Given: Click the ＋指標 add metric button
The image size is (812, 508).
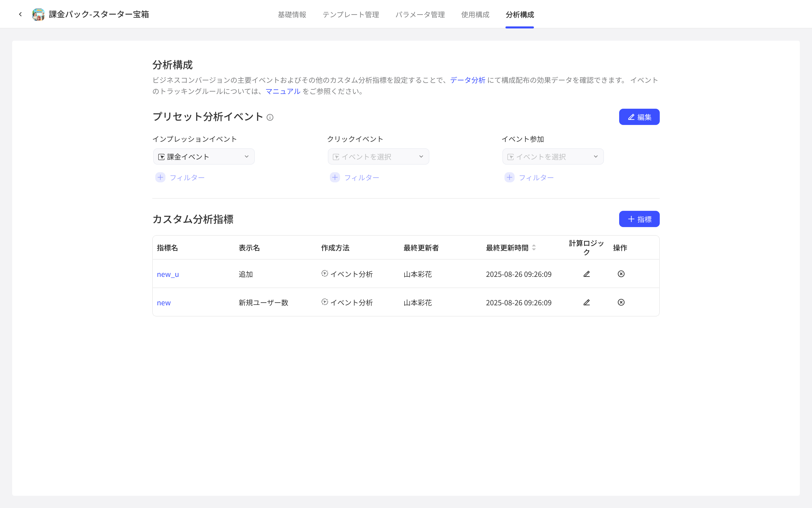Looking at the screenshot, I should [639, 219].
